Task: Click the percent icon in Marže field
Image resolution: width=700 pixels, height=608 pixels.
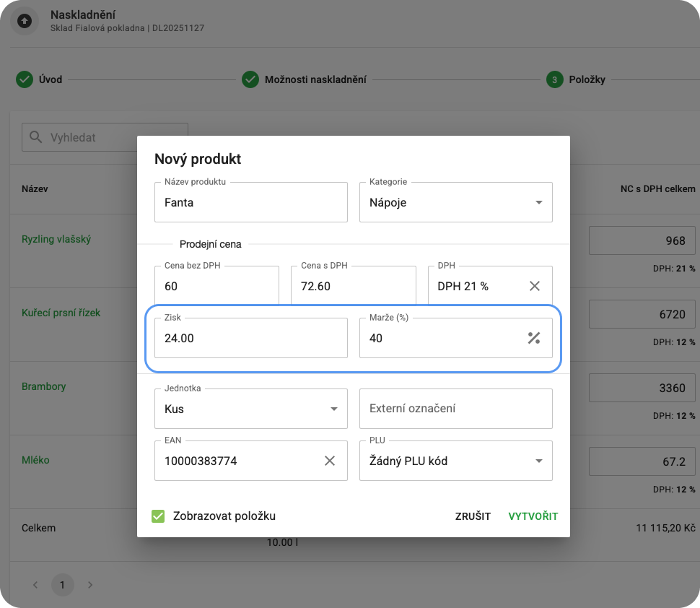Action: point(534,338)
